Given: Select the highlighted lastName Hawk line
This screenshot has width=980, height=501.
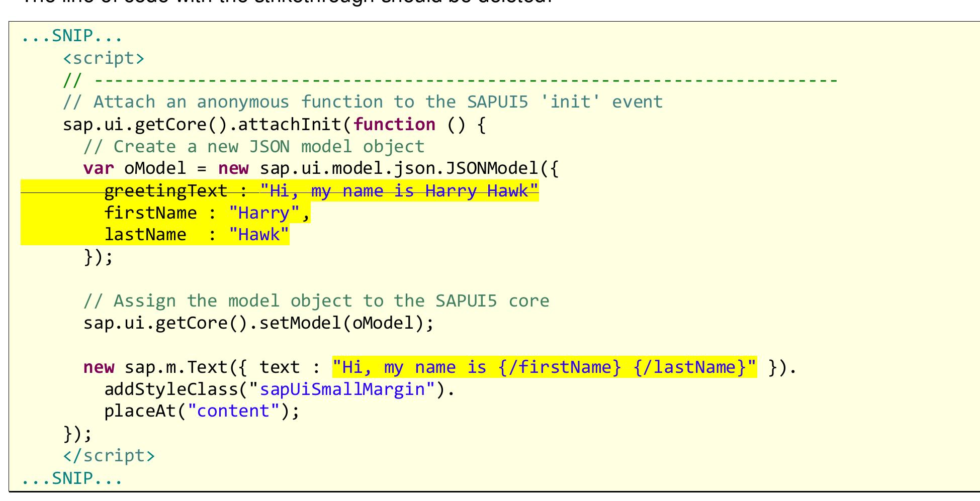Looking at the screenshot, I should [196, 234].
